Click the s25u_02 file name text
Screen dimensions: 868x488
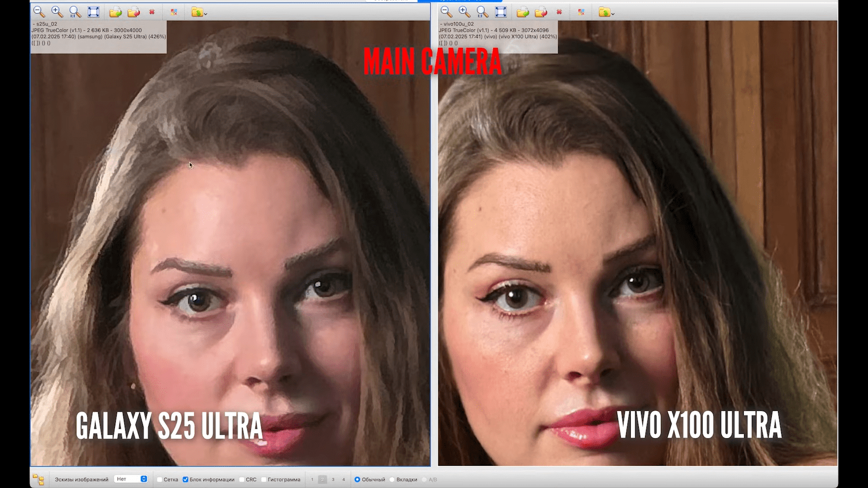(x=46, y=24)
